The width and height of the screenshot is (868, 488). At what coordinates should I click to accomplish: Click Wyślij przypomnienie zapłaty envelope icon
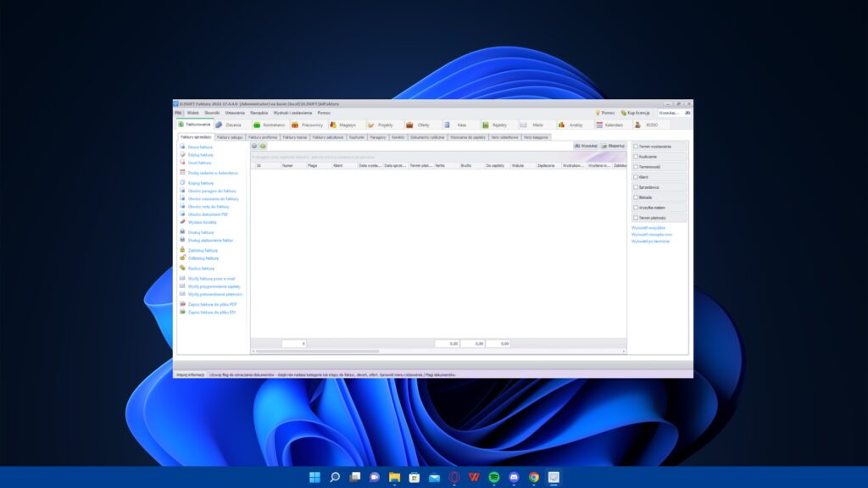tap(183, 286)
